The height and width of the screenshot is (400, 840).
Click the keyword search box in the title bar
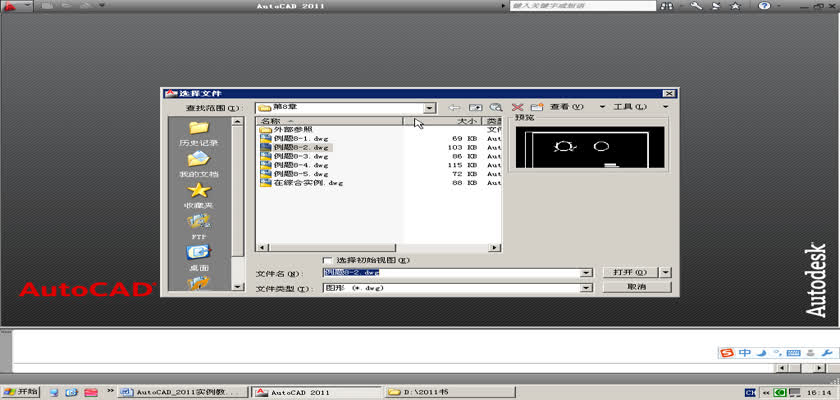coord(583,6)
